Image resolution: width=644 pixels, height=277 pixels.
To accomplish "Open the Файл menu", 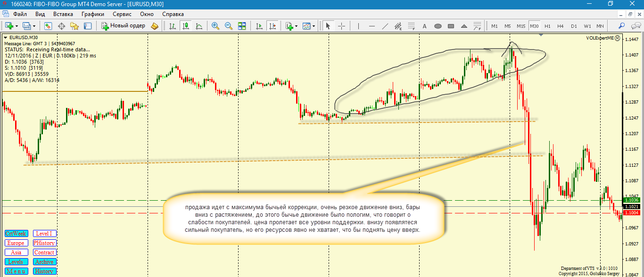I will coord(20,14).
